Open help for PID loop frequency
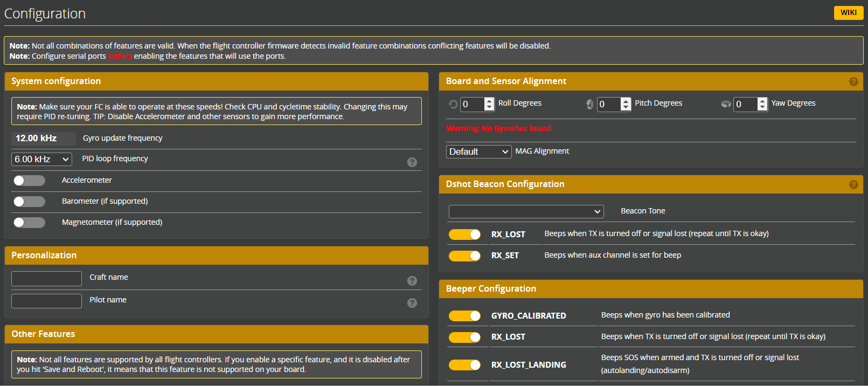This screenshot has width=868, height=386. 412,162
